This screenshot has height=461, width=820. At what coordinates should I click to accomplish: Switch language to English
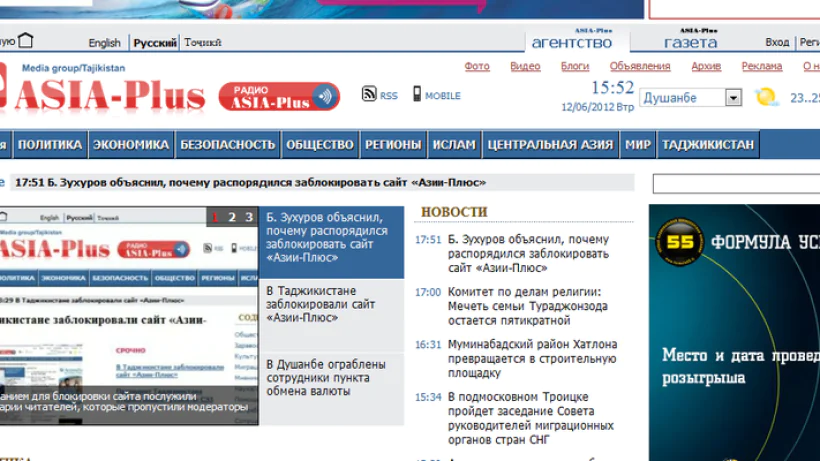pos(105,43)
